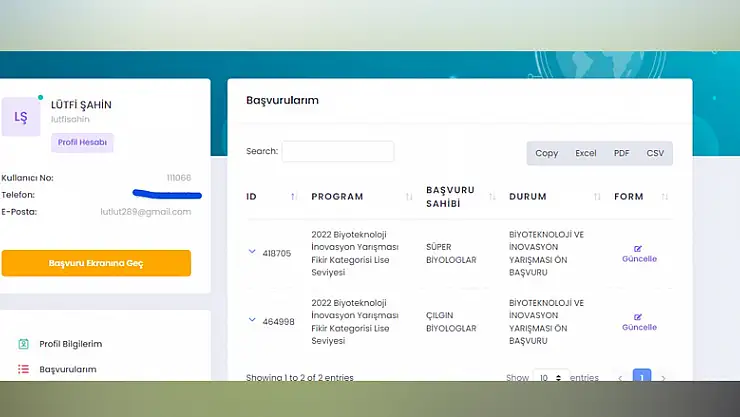Export table as PDF
The height and width of the screenshot is (417, 740).
tap(621, 153)
